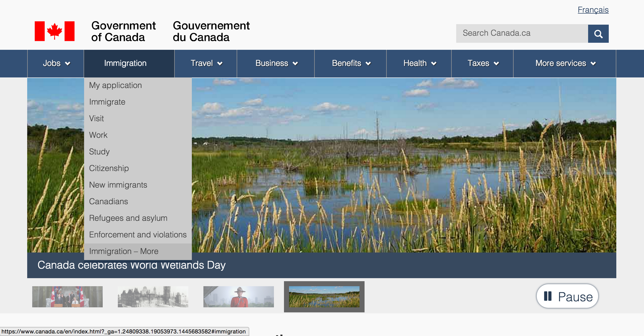Open Refugees and asylum
Screen dimensions: 644x336
[138, 218]
